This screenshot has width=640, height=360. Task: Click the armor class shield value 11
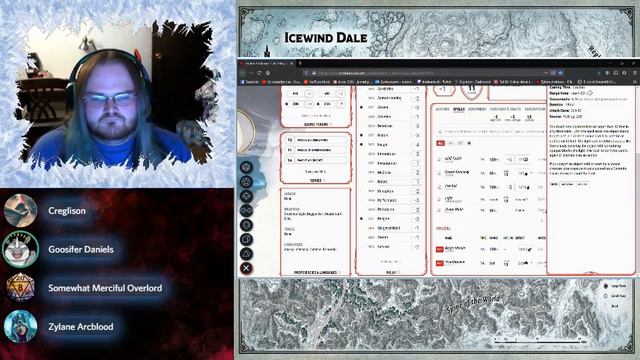(x=471, y=90)
